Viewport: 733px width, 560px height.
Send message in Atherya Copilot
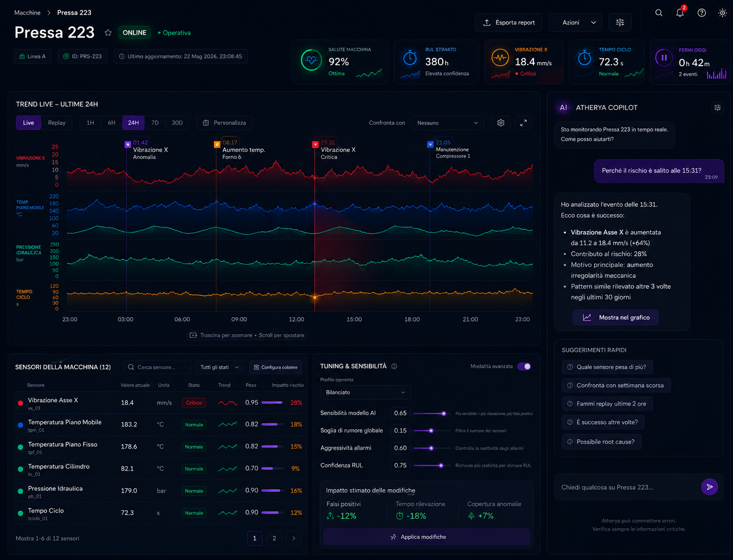click(709, 487)
